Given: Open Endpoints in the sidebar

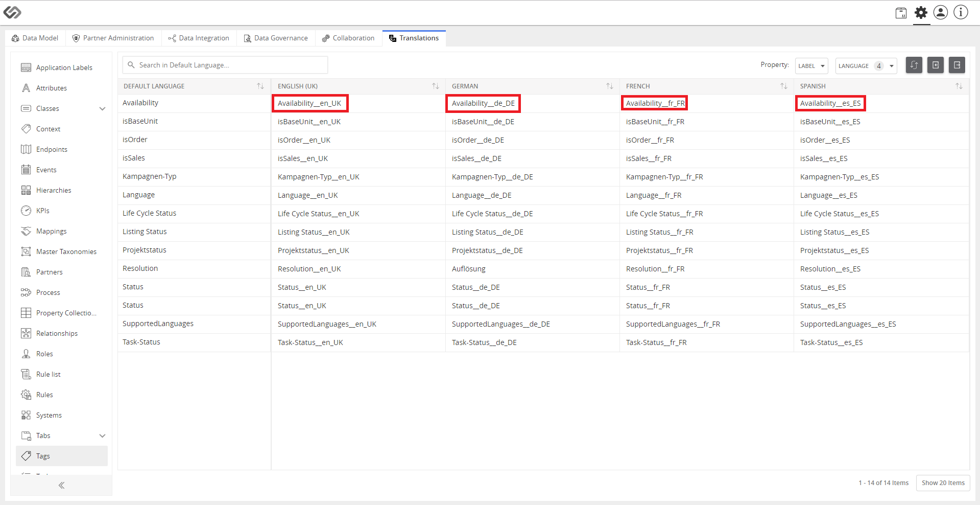Looking at the screenshot, I should pos(62,149).
